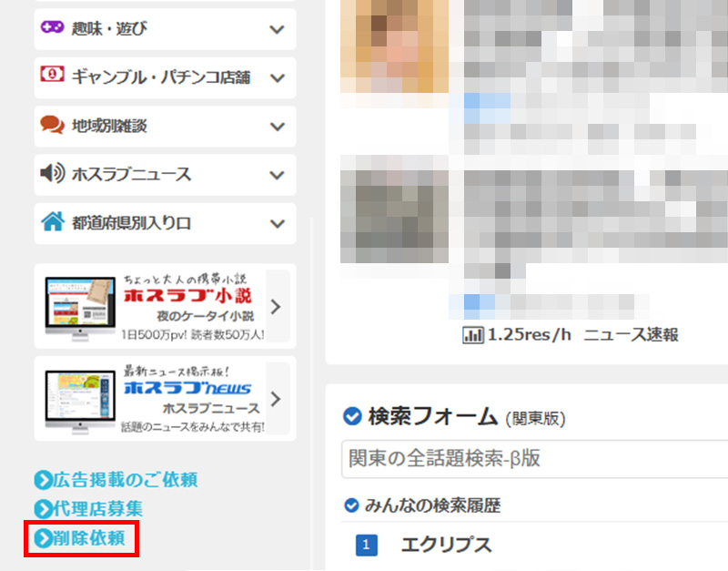Expand the 趣味・遊び category chevron
The height and width of the screenshot is (571, 728).
coord(278,29)
